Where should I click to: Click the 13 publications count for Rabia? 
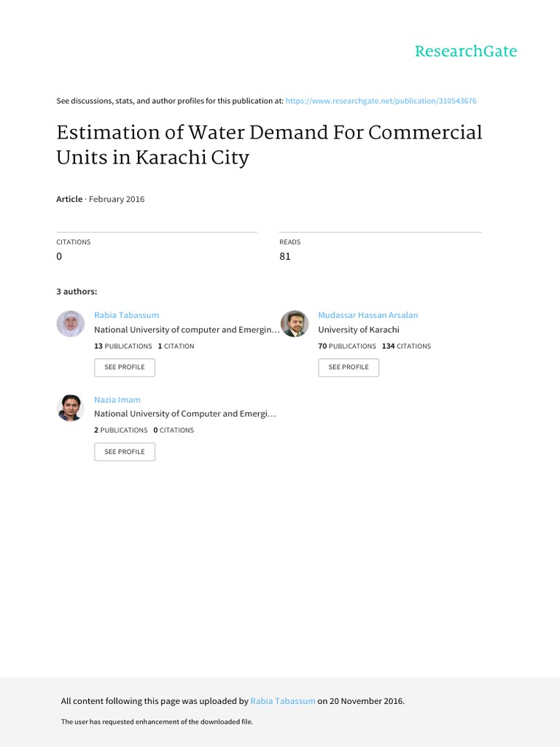click(123, 346)
